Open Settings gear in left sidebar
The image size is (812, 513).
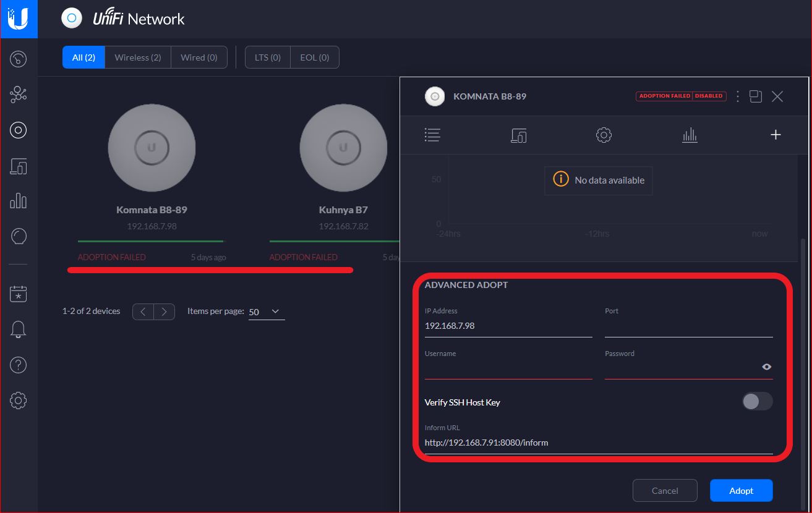tap(19, 401)
